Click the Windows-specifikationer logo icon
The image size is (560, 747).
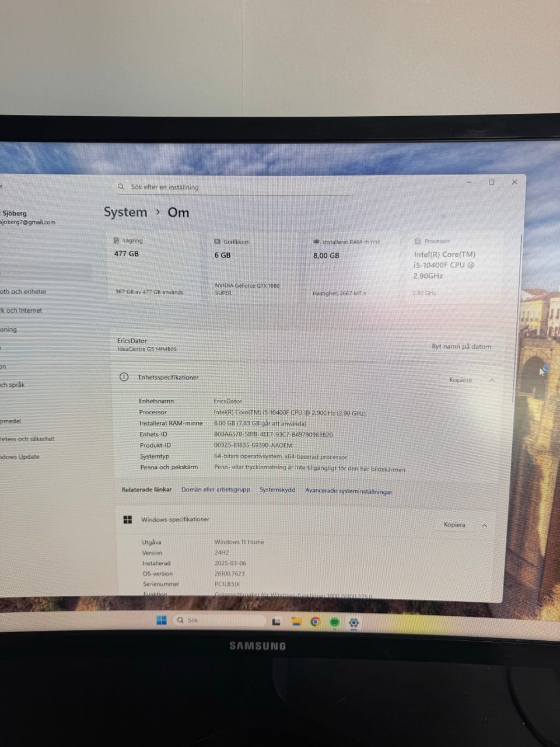[x=128, y=519]
